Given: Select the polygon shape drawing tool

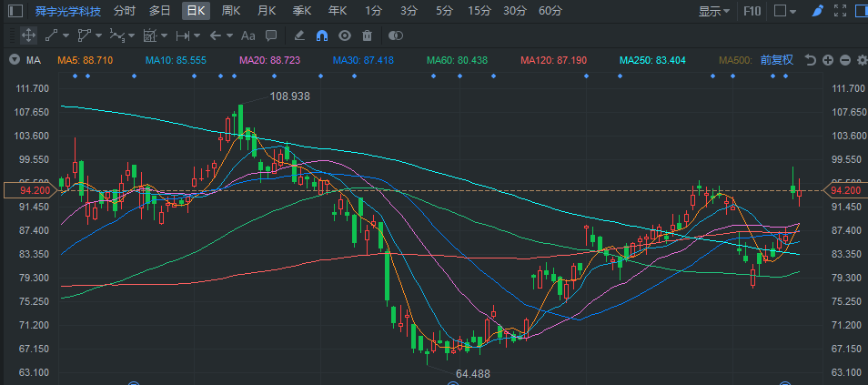Looking at the screenshot, I should 84,35.
